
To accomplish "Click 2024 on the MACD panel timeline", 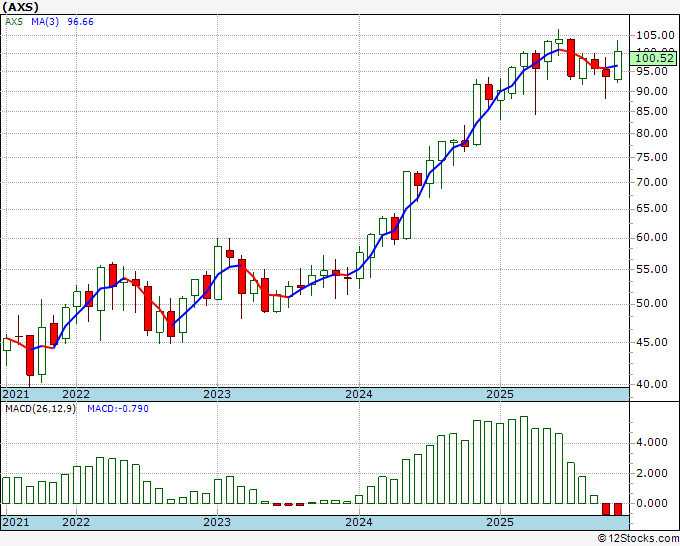I will point(359,522).
